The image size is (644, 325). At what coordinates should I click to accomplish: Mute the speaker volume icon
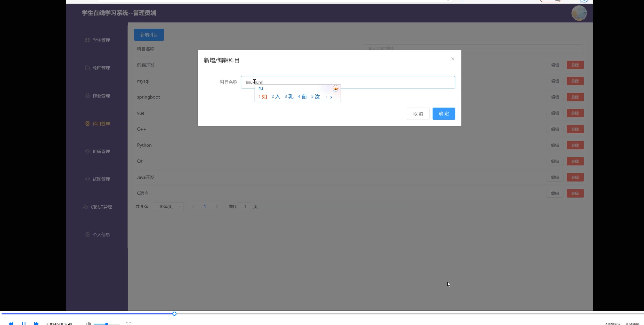point(88,323)
